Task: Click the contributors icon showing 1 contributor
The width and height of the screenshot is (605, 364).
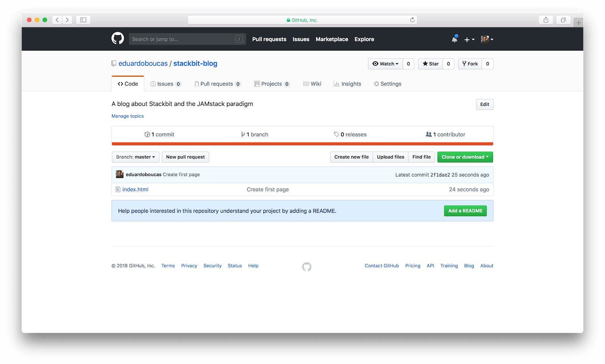Action: click(428, 134)
